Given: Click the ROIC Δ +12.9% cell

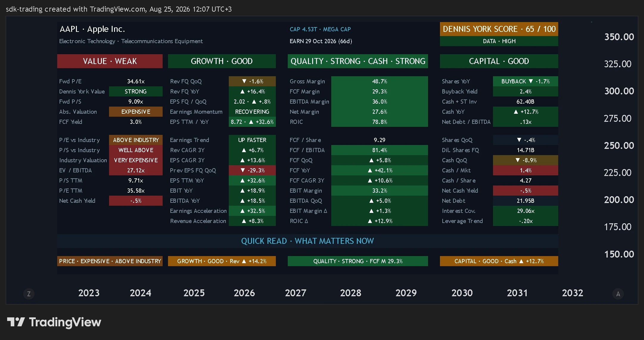Looking at the screenshot, I should click(379, 221).
